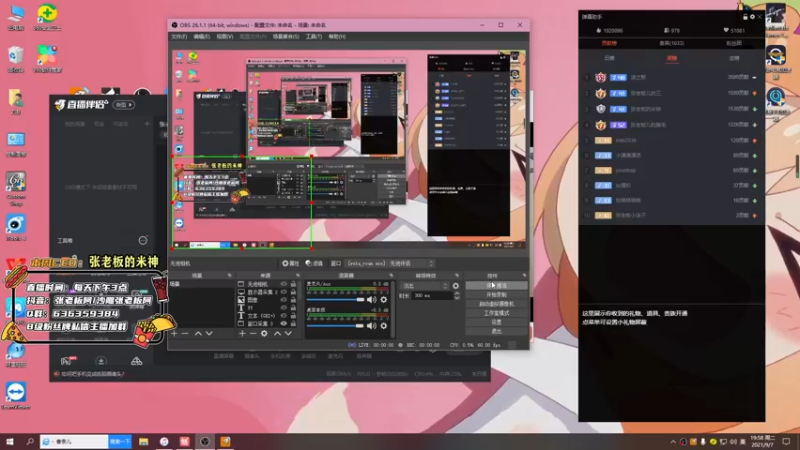Click the taskbar search input box
Viewport: 800px width, 450px height.
[x=74, y=442]
